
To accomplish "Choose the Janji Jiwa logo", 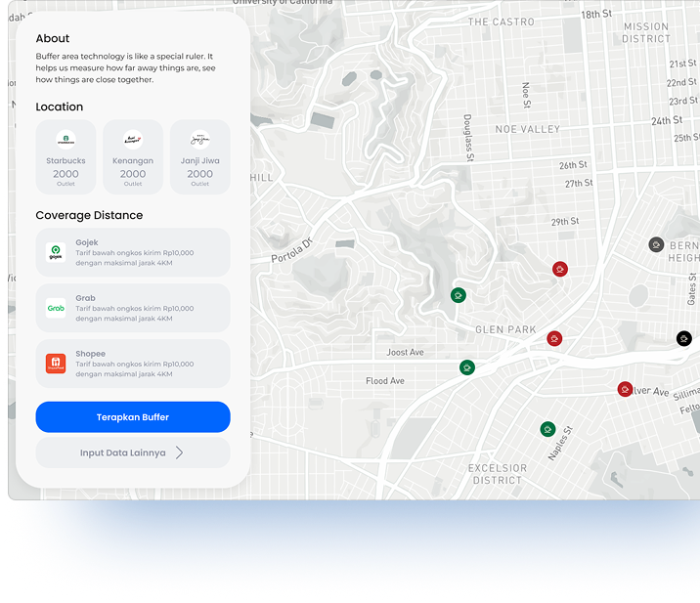I will [x=200, y=139].
